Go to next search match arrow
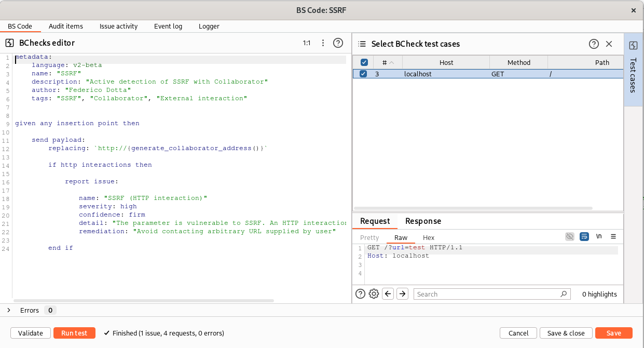Viewport: 644px width, 348px height. (402, 294)
